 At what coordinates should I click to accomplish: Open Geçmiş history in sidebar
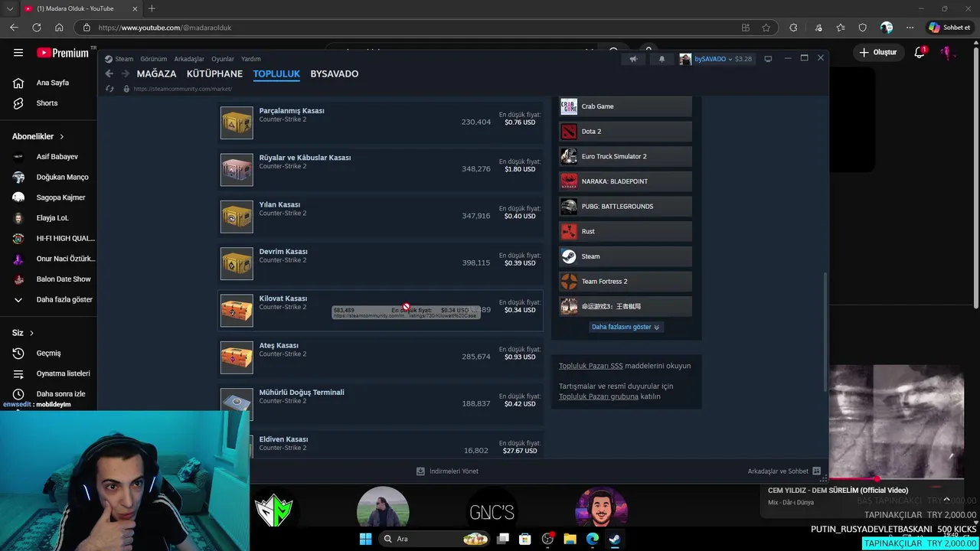tap(48, 354)
